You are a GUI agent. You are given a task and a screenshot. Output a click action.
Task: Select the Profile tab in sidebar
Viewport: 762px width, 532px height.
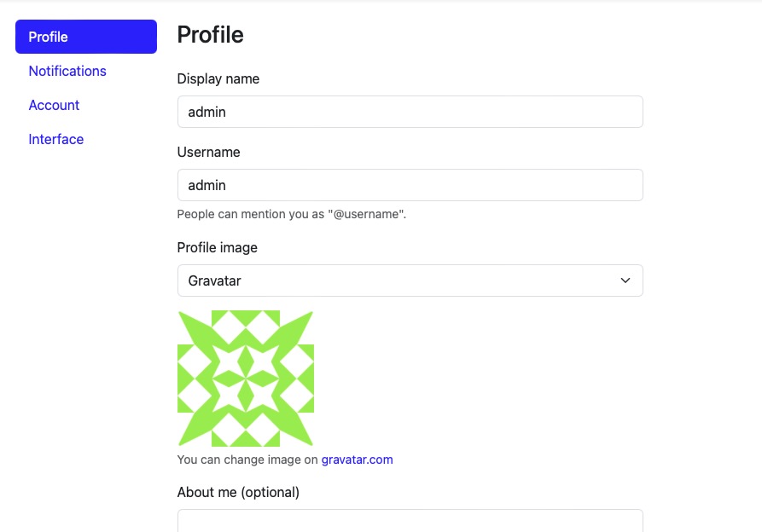(x=48, y=37)
